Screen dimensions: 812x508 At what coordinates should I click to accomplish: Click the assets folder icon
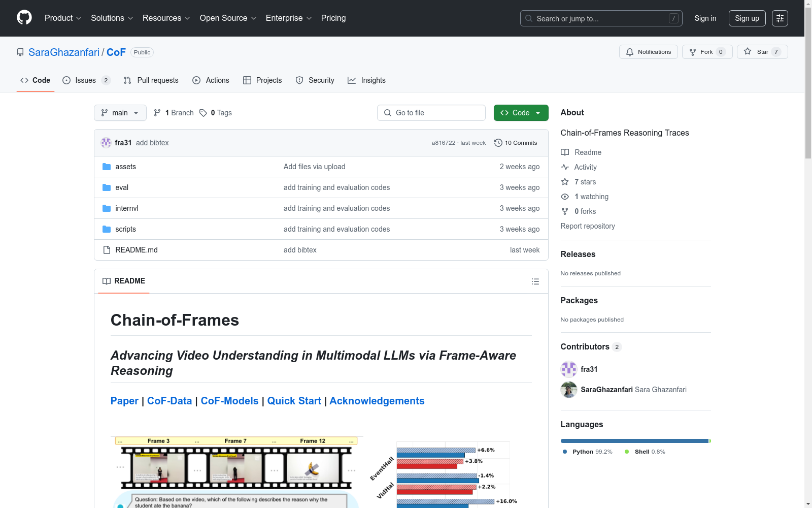(x=107, y=167)
